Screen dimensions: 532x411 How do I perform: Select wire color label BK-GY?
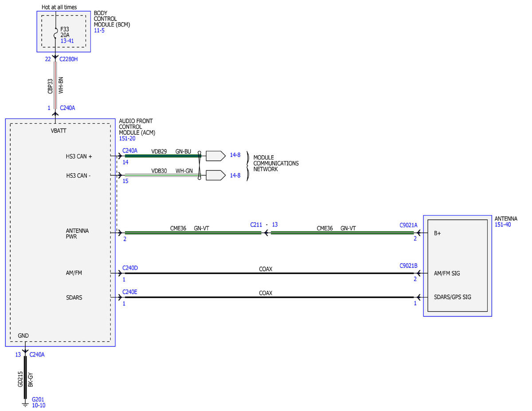point(31,380)
